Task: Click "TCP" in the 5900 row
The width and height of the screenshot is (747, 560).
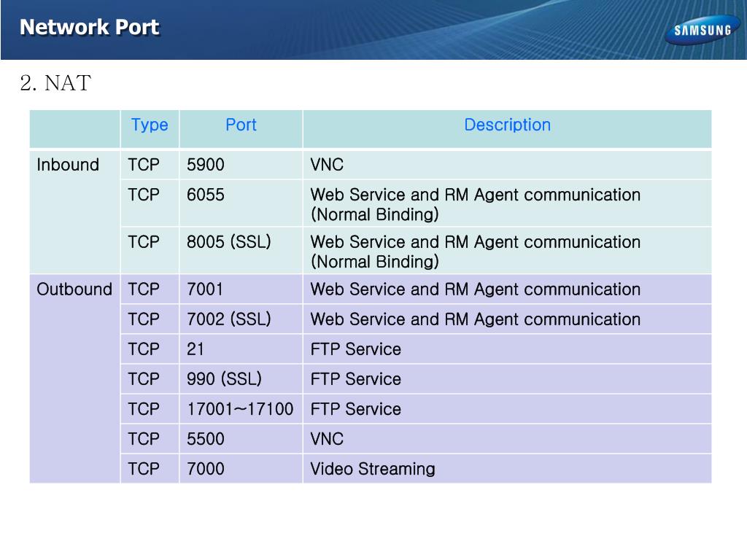Action: coord(144,165)
